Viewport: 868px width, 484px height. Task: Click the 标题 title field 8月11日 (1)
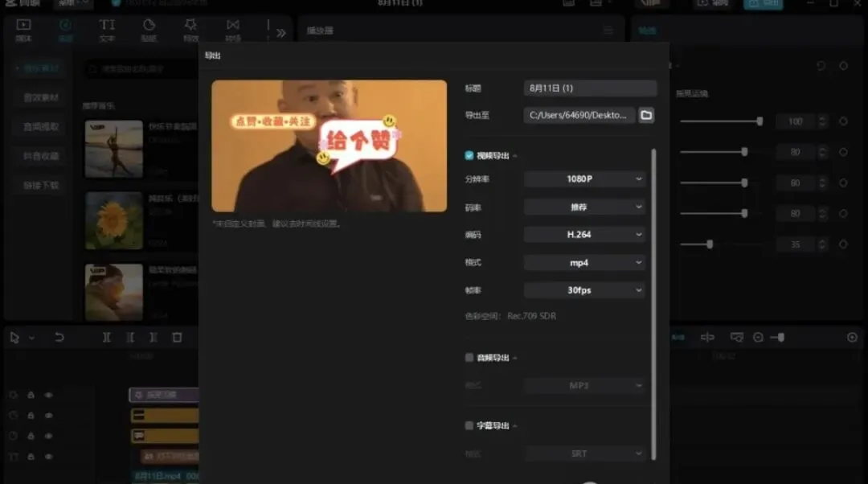590,88
